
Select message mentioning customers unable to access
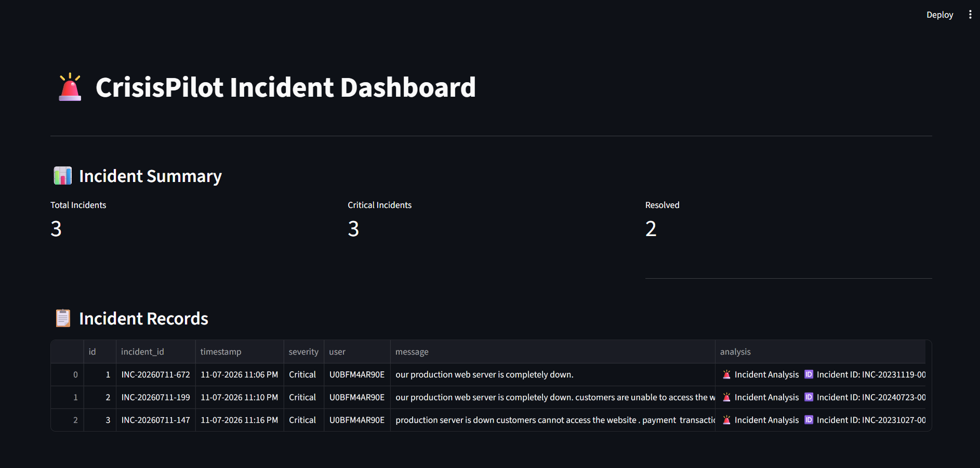click(x=552, y=397)
